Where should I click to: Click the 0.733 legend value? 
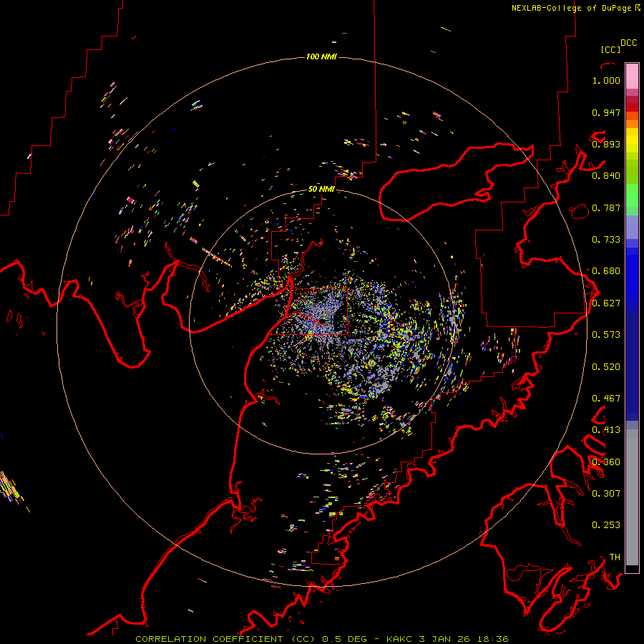point(606,240)
